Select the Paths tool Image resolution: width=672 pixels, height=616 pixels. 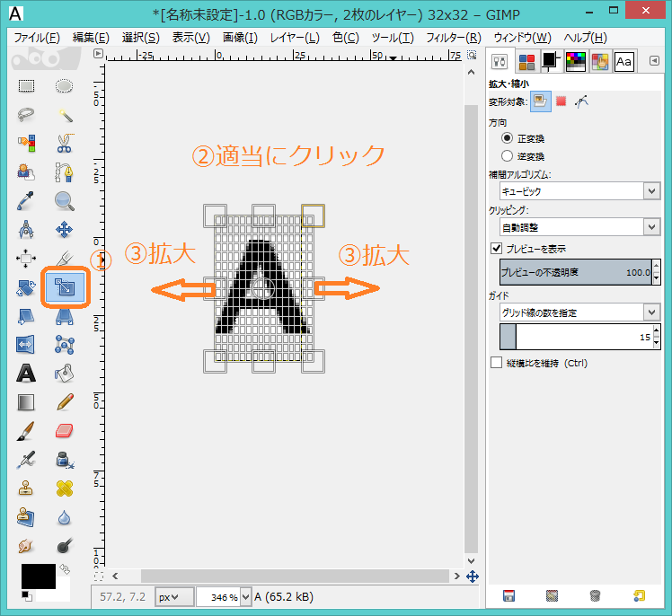click(65, 172)
